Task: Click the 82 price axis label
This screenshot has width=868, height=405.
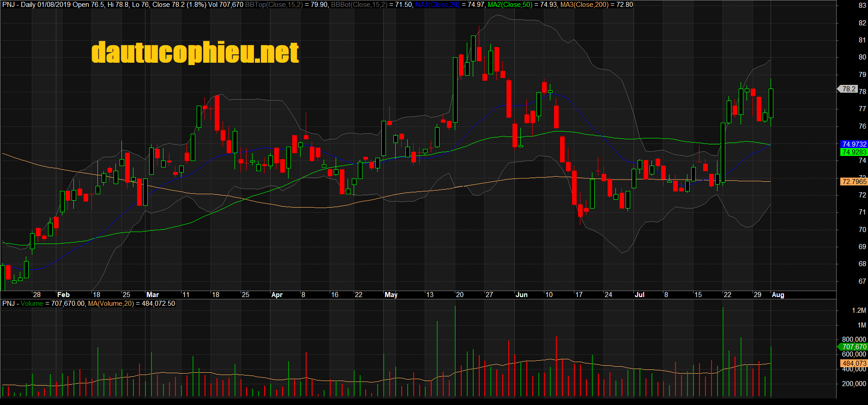Action: pyautogui.click(x=862, y=23)
